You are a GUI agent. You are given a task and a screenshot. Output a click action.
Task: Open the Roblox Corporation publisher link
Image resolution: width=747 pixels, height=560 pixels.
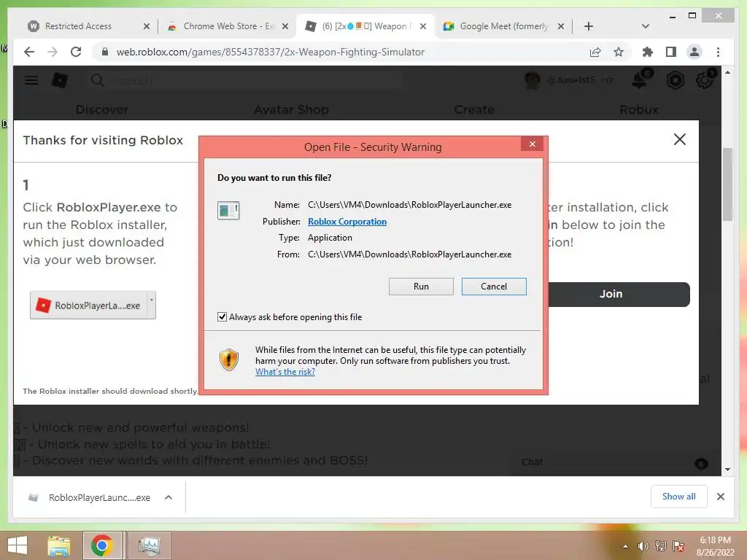pos(347,222)
